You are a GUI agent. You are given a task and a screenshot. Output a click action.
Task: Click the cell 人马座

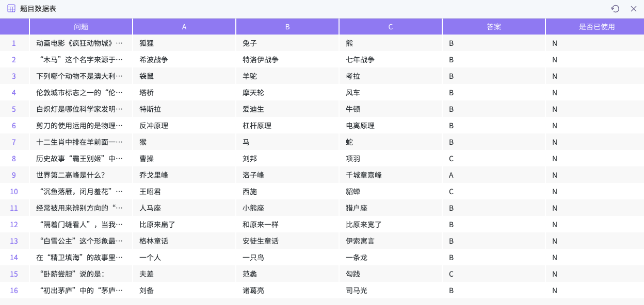(184, 208)
